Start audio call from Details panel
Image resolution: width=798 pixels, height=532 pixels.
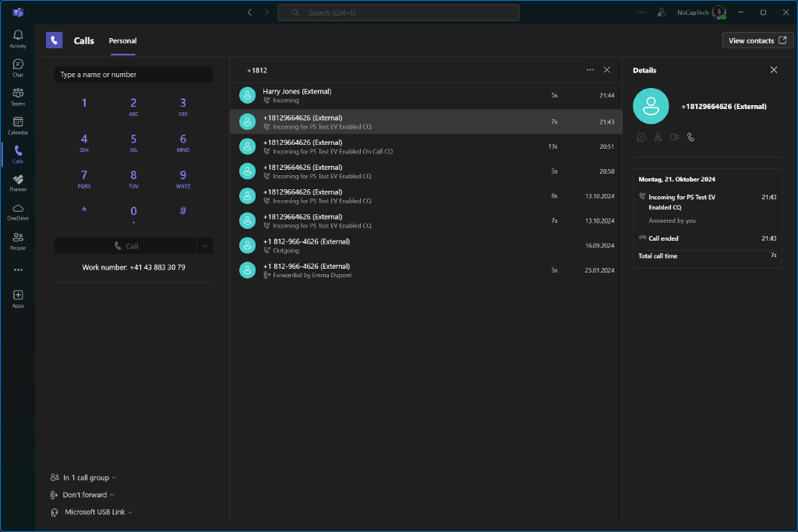(690, 137)
